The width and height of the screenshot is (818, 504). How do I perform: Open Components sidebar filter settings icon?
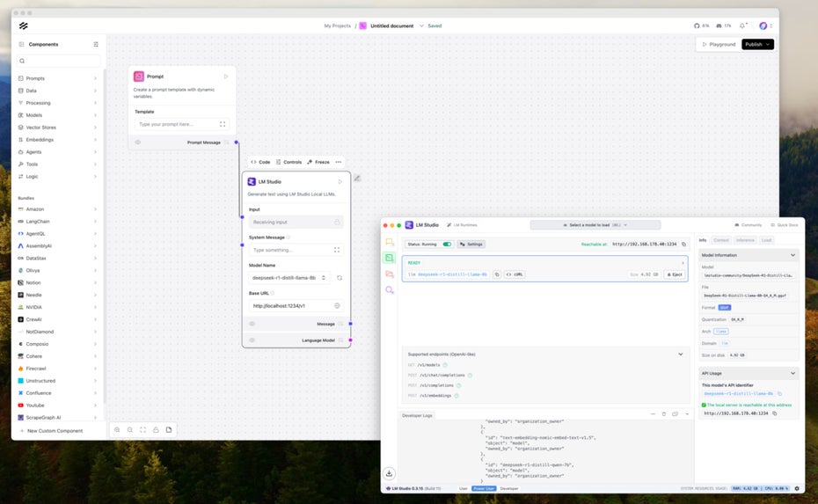tap(96, 44)
